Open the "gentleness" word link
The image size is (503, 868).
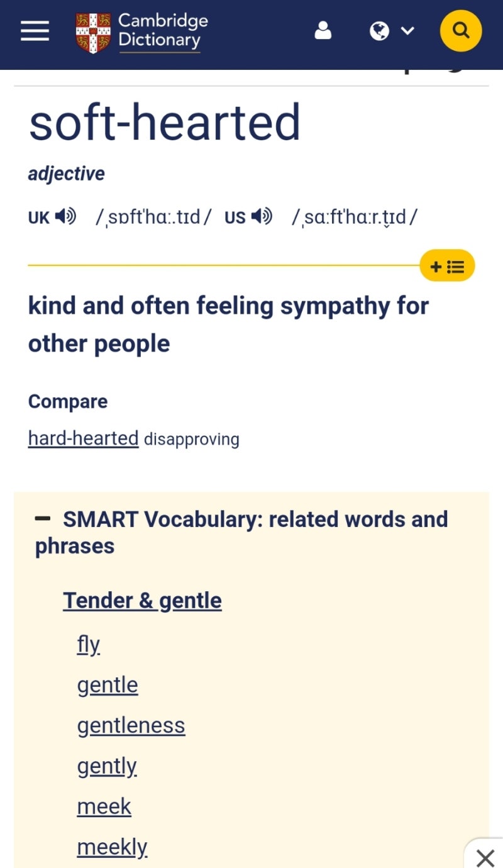pos(131,725)
